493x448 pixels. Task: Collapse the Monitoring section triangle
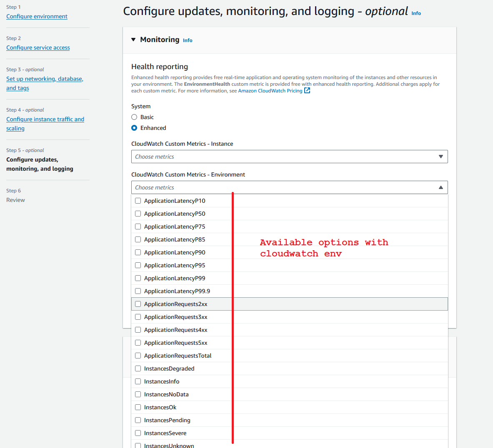point(133,40)
